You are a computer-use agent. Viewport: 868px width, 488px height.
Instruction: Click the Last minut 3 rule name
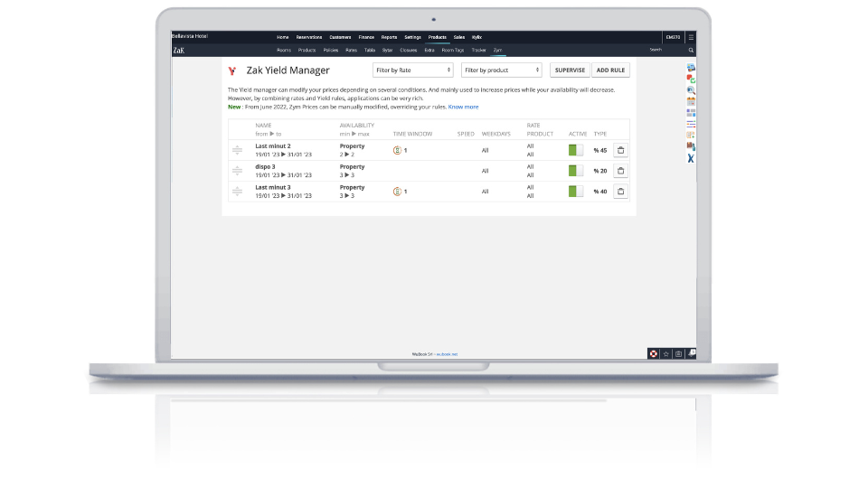coord(273,188)
